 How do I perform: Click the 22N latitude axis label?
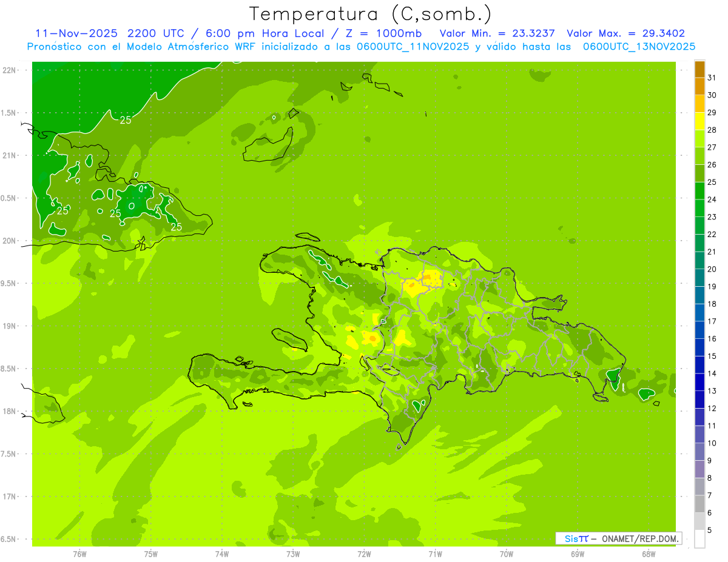click(x=10, y=70)
